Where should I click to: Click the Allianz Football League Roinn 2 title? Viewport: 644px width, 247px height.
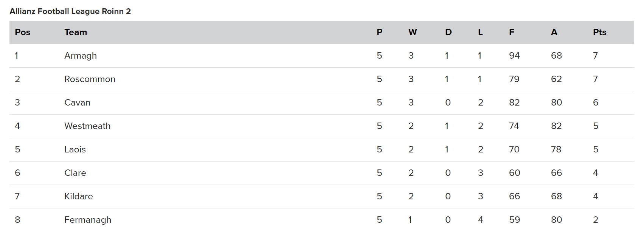(x=70, y=11)
